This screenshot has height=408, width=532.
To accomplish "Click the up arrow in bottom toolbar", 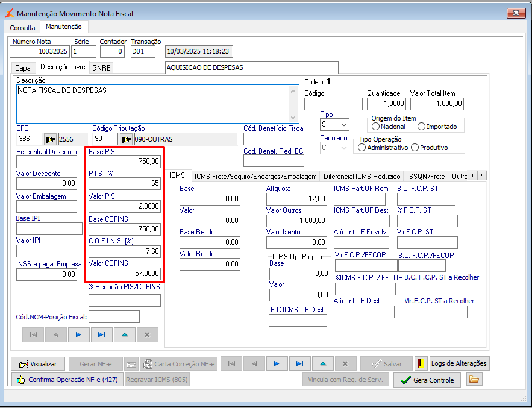I will click(x=322, y=363).
